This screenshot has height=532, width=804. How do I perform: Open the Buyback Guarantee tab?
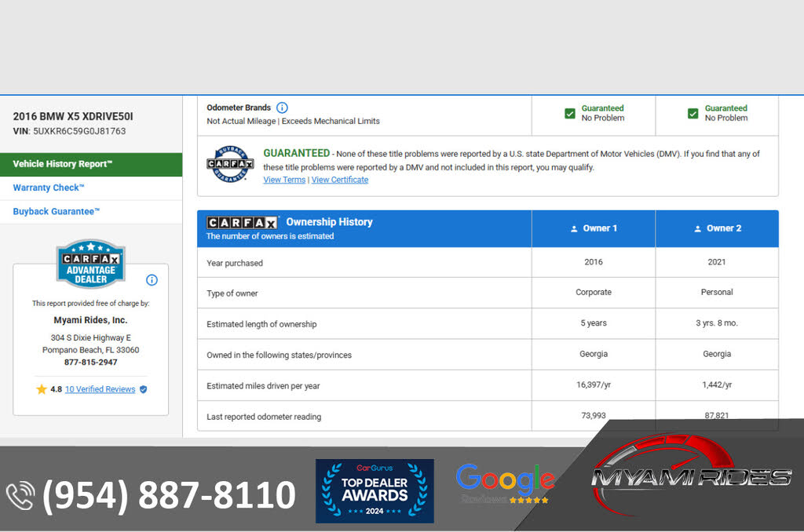(x=91, y=212)
